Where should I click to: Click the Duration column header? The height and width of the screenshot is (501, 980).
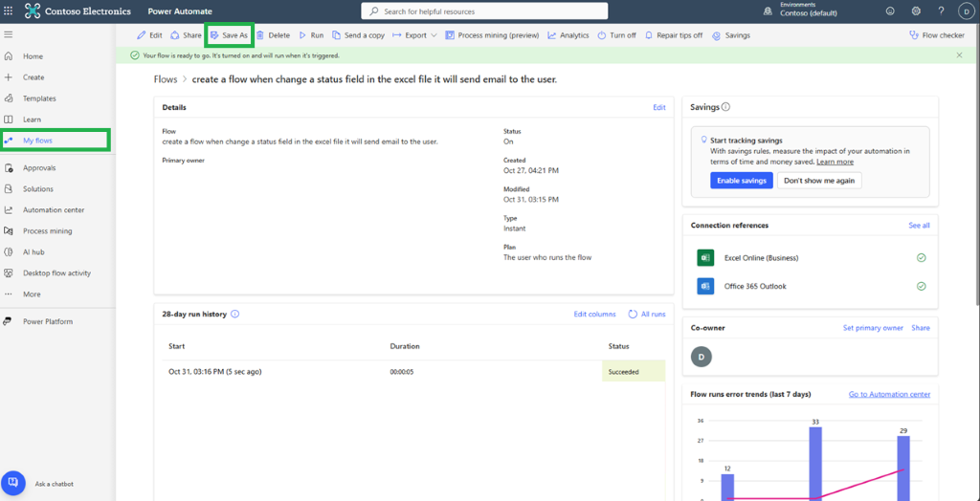point(405,346)
